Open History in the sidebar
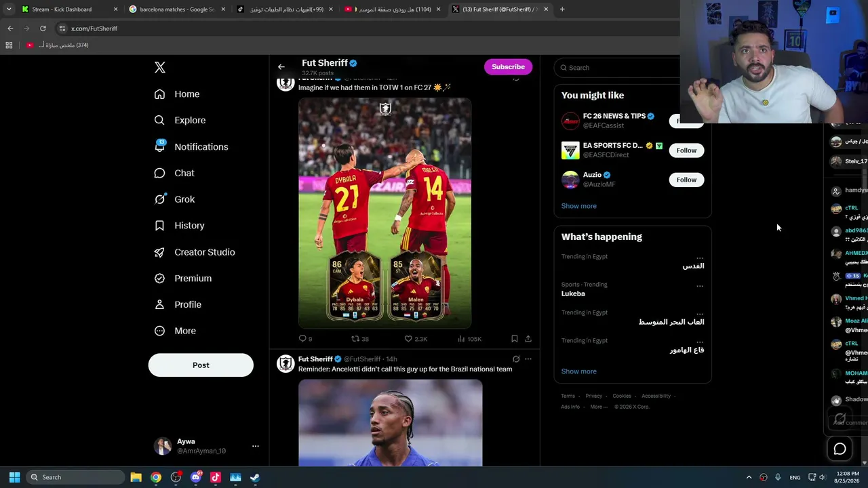This screenshot has width=868, height=488. click(x=179, y=226)
